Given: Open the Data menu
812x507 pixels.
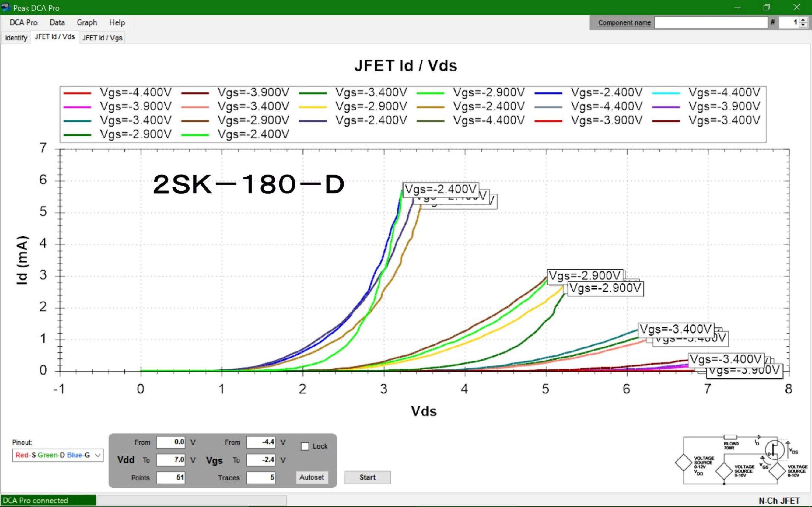Looking at the screenshot, I should pos(57,22).
